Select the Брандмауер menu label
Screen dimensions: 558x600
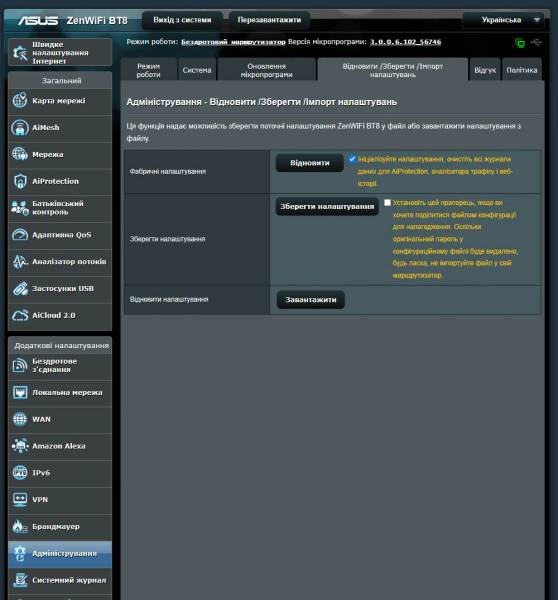(56, 527)
